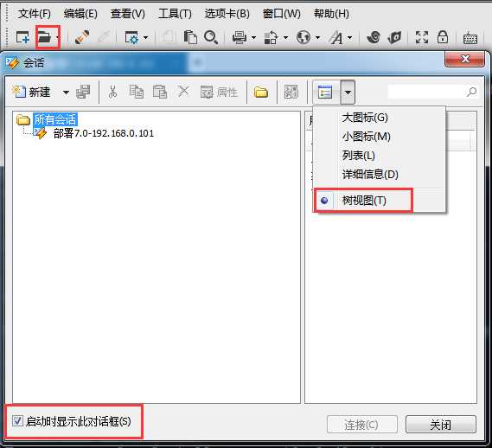Viewport: 492px width, 448px height.
Task: Click the paste clipboard icon in main toolbar
Action: pyautogui.click(x=190, y=37)
